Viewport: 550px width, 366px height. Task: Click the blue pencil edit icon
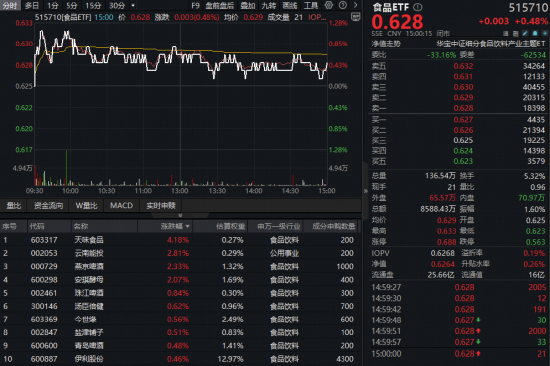point(525,33)
